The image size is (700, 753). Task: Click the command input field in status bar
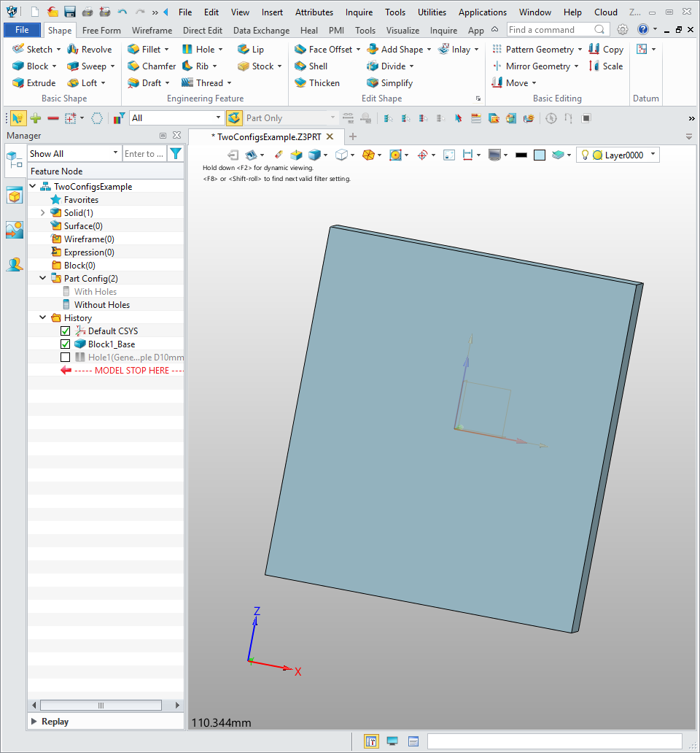[x=555, y=741]
